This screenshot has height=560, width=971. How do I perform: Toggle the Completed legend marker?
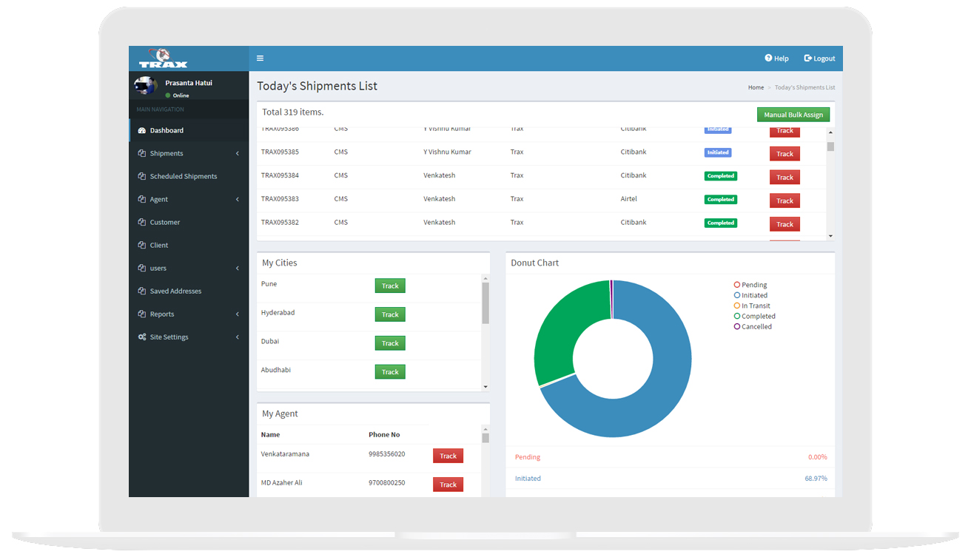(x=737, y=316)
